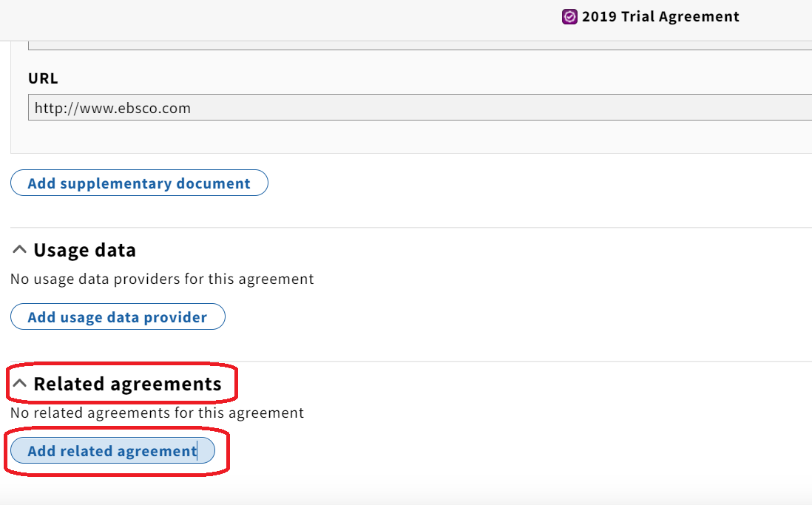The width and height of the screenshot is (812, 505).
Task: Click the partially visible field above URL
Action: point(420,46)
